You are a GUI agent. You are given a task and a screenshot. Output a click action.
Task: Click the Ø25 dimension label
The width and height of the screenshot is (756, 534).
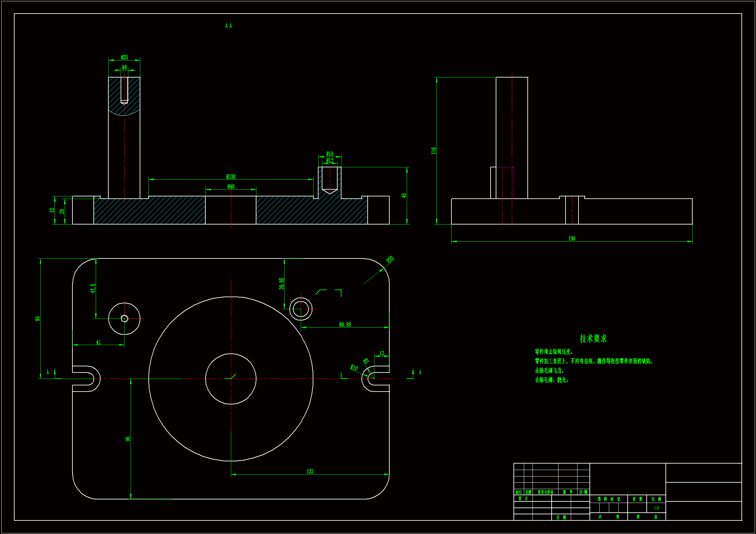[x=124, y=57]
